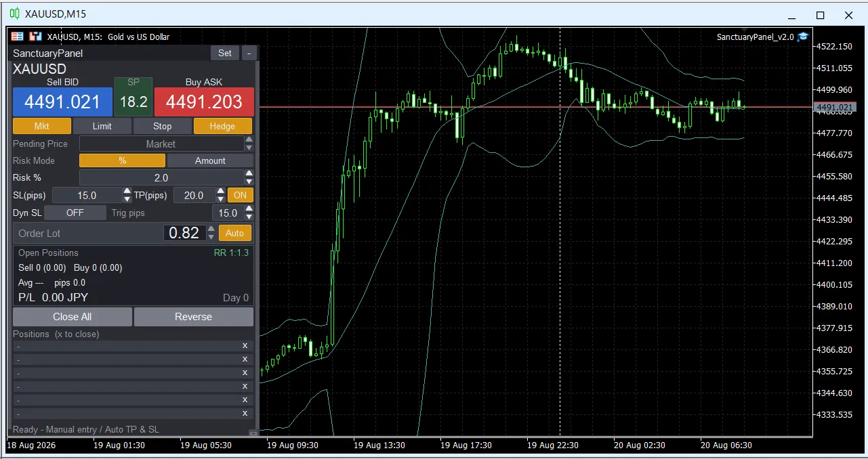Decrease SL(pips) with down arrow
Viewport: 868px width, 459px height.
click(x=127, y=199)
